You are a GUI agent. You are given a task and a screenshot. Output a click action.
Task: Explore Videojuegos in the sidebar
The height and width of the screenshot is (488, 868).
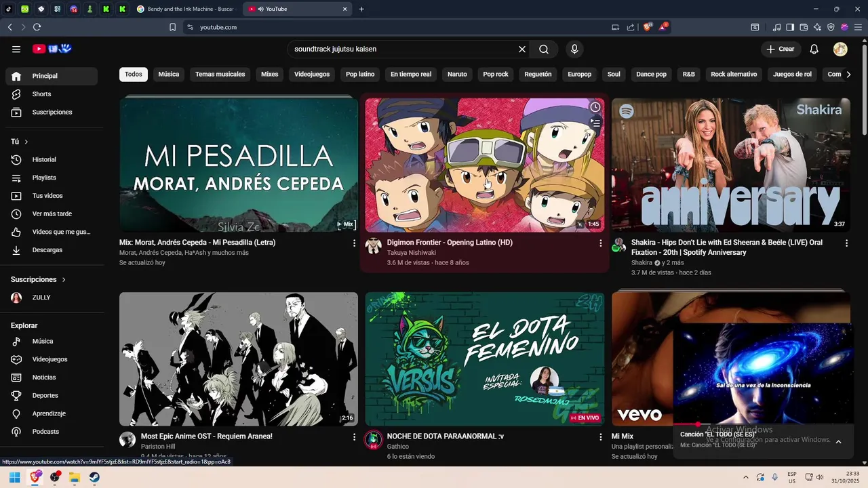[x=52, y=359]
